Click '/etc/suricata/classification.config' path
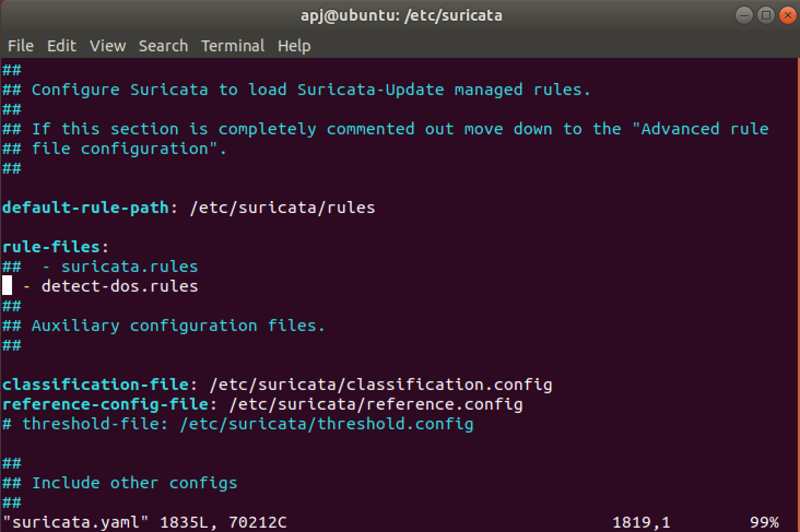The height and width of the screenshot is (532, 800). (x=381, y=385)
